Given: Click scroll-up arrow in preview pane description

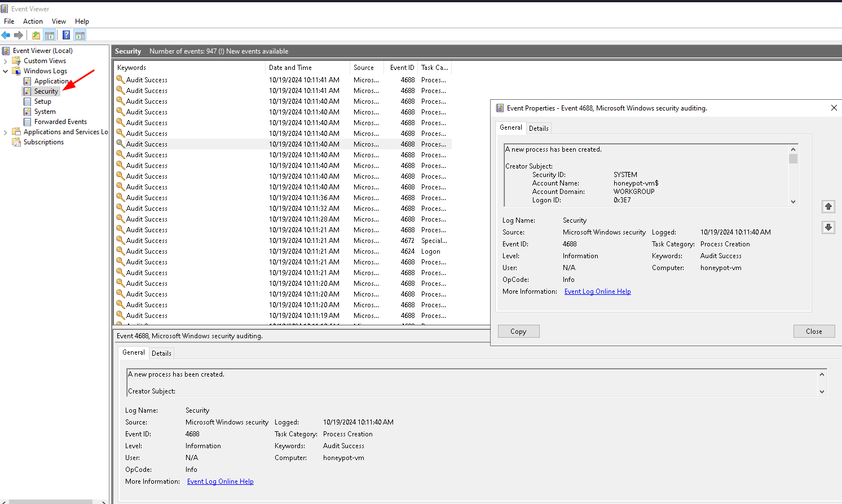Looking at the screenshot, I should pyautogui.click(x=822, y=374).
